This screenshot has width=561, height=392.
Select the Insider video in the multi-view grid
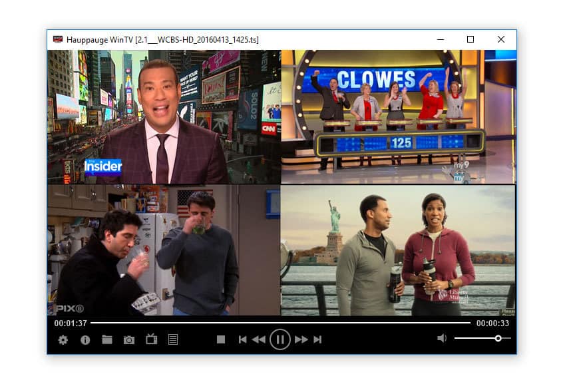point(164,117)
